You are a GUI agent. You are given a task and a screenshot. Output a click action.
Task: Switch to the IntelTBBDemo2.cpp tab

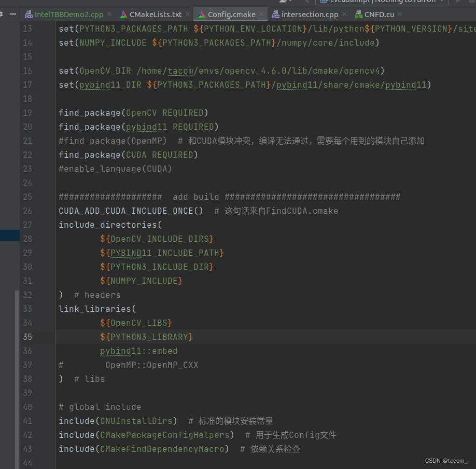(x=68, y=15)
